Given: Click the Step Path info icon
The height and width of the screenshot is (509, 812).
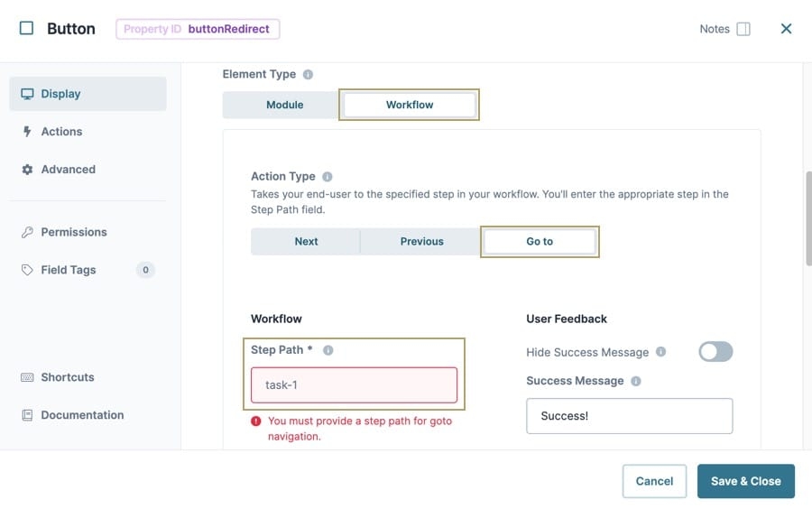Looking at the screenshot, I should pyautogui.click(x=328, y=350).
